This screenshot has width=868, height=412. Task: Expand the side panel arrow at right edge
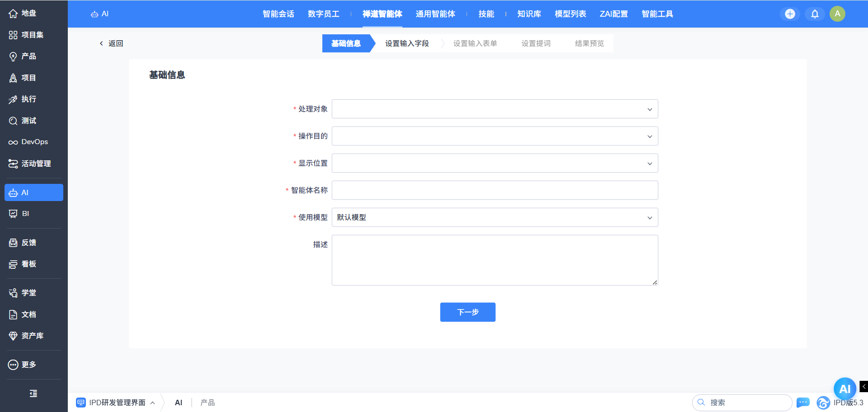click(863, 386)
